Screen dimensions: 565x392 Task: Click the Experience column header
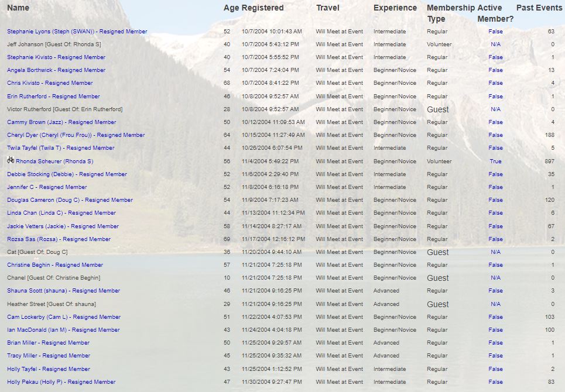pos(395,8)
